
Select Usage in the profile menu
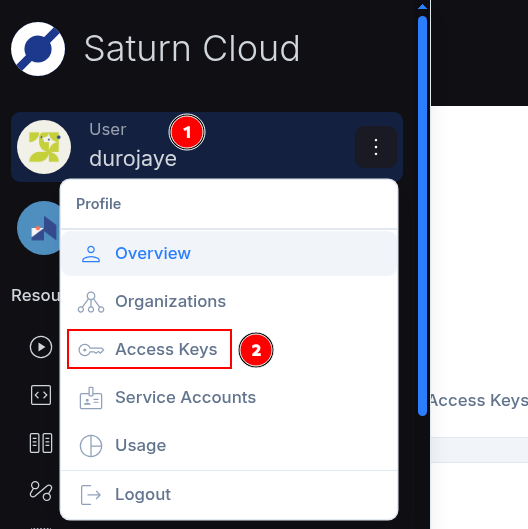coord(229,445)
